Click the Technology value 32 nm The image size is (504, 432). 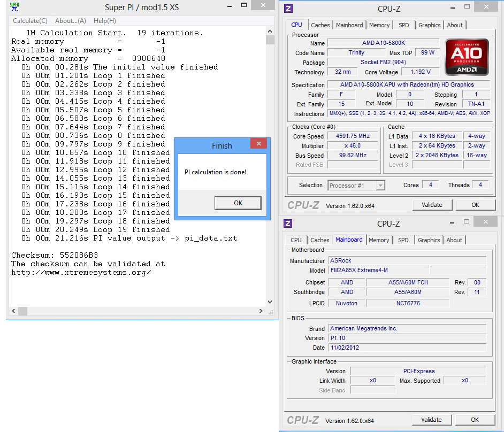click(x=342, y=72)
